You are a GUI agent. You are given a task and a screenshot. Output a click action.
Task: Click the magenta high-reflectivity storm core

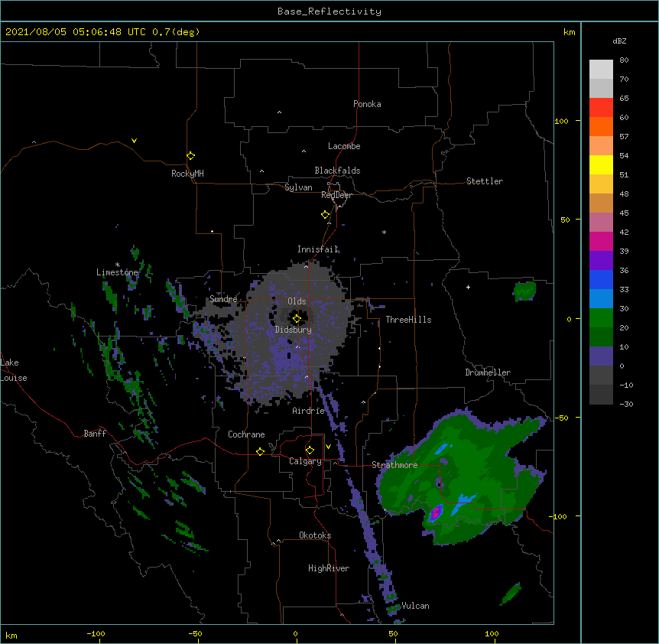[437, 512]
